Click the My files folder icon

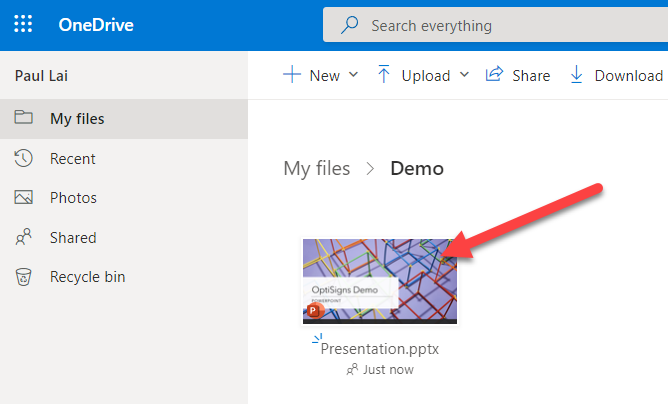(x=23, y=117)
